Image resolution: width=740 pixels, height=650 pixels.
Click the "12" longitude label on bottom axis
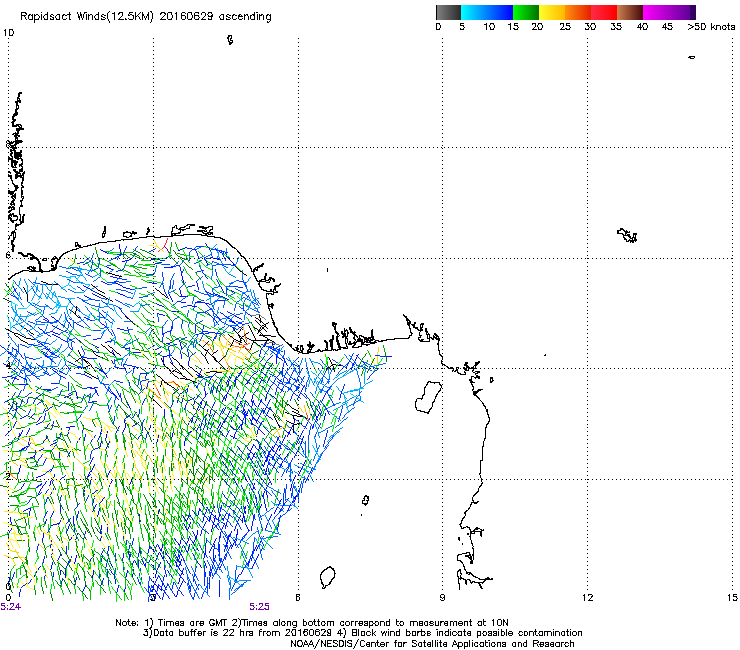[x=587, y=598]
